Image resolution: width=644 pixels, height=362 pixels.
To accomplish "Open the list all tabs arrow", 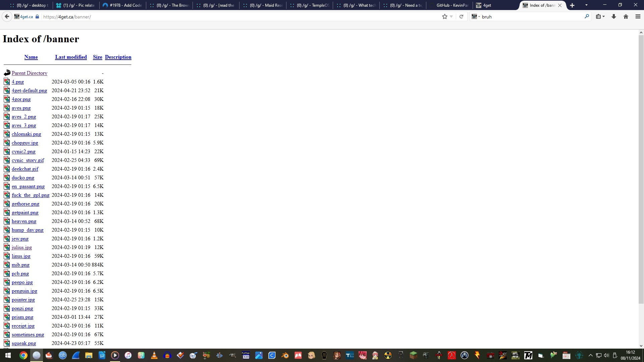I will point(586,5).
